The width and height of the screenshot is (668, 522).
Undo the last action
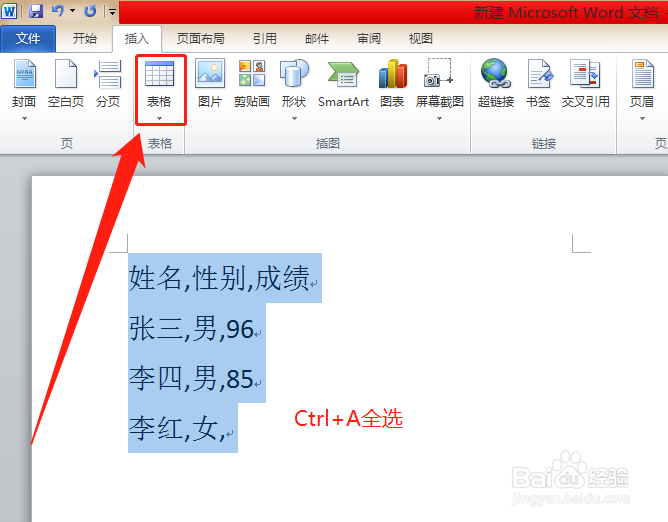click(x=58, y=11)
